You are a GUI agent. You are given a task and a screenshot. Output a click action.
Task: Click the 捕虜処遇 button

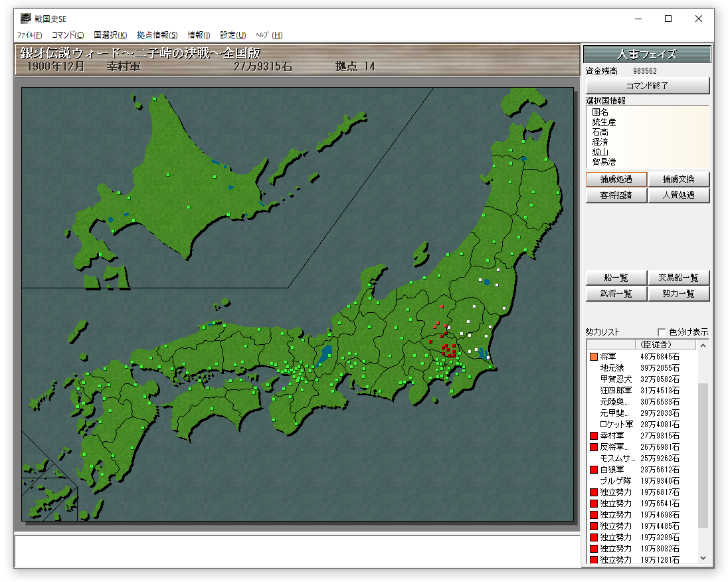616,179
